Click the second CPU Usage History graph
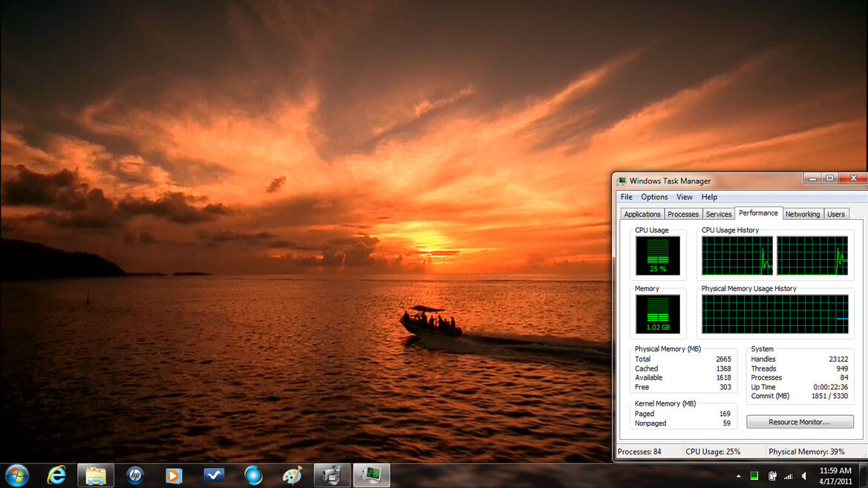This screenshot has width=868, height=488. (x=812, y=256)
